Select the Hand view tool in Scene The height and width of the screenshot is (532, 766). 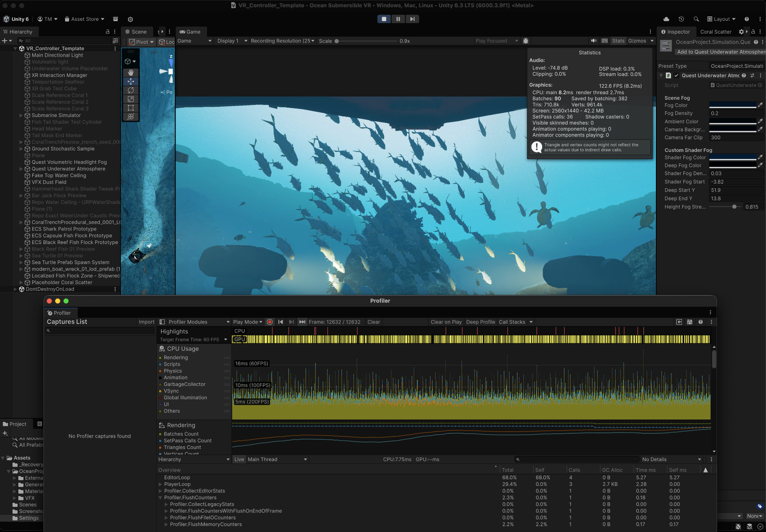click(x=130, y=73)
